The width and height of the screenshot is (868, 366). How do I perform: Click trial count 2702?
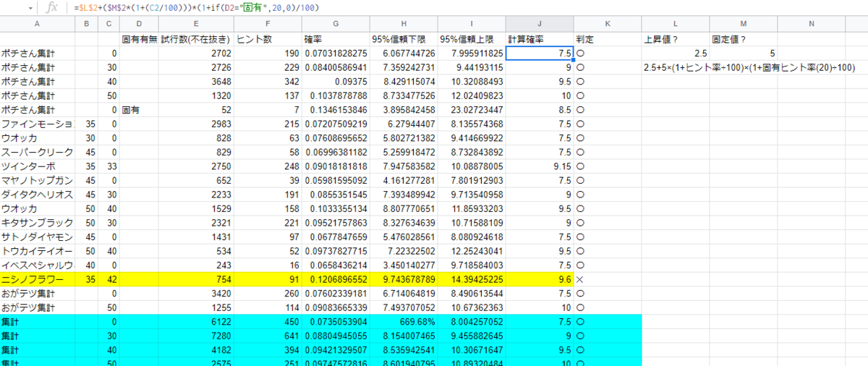tap(196, 54)
